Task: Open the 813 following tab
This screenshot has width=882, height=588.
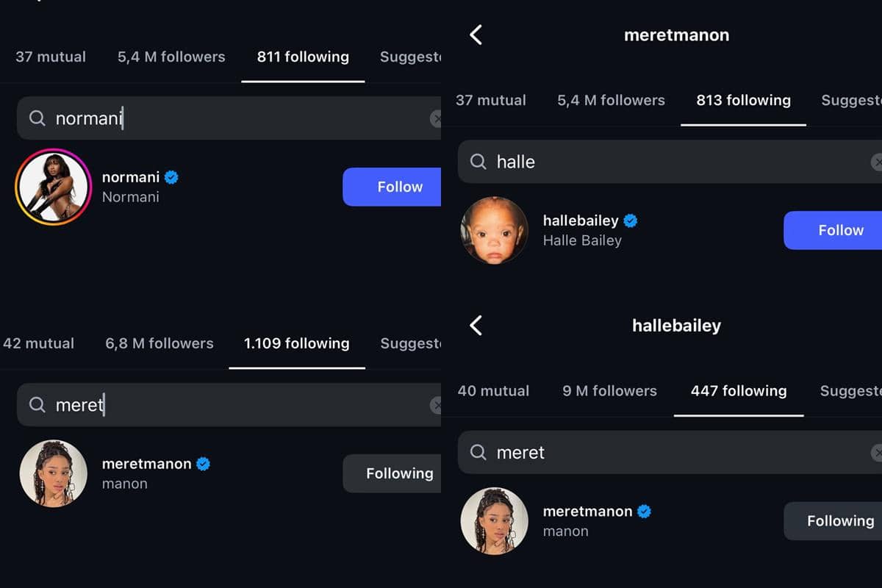Action: tap(743, 101)
